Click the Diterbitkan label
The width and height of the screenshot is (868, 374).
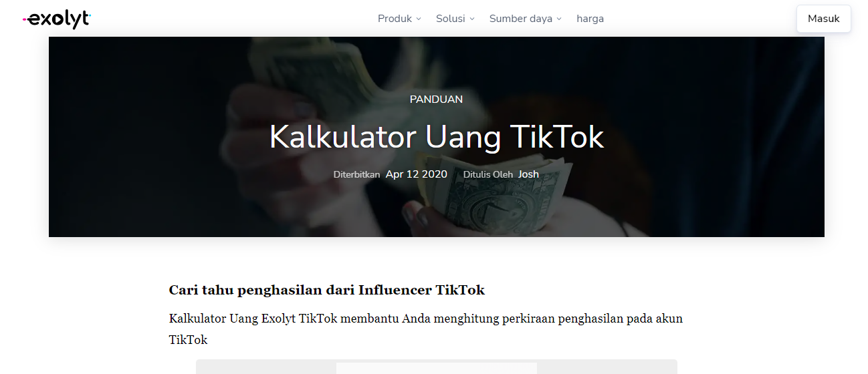coord(356,174)
